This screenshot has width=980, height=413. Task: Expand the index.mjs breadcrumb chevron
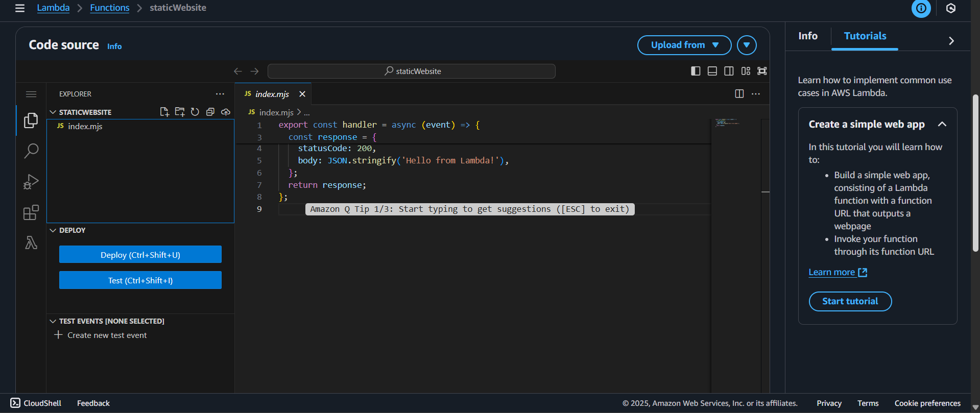(299, 112)
